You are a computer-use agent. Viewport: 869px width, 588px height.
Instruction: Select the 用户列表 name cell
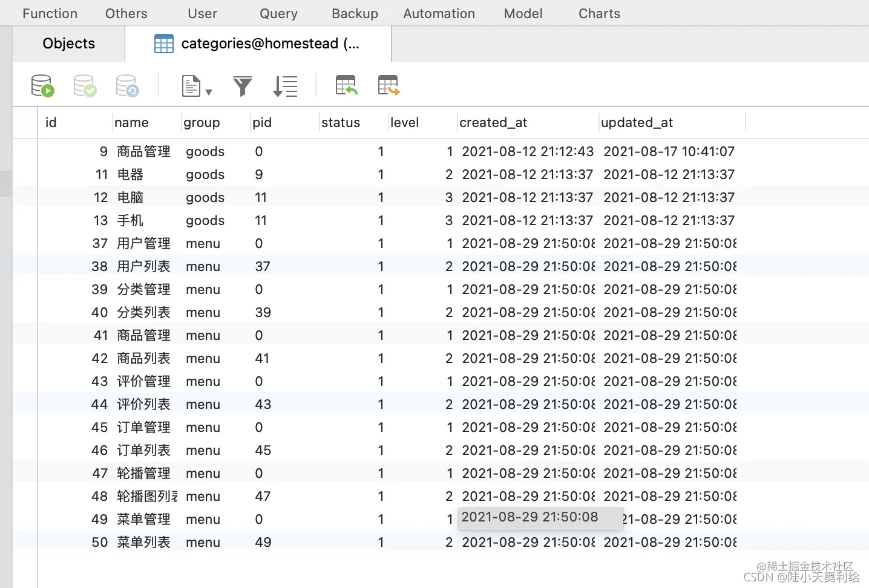click(x=143, y=267)
